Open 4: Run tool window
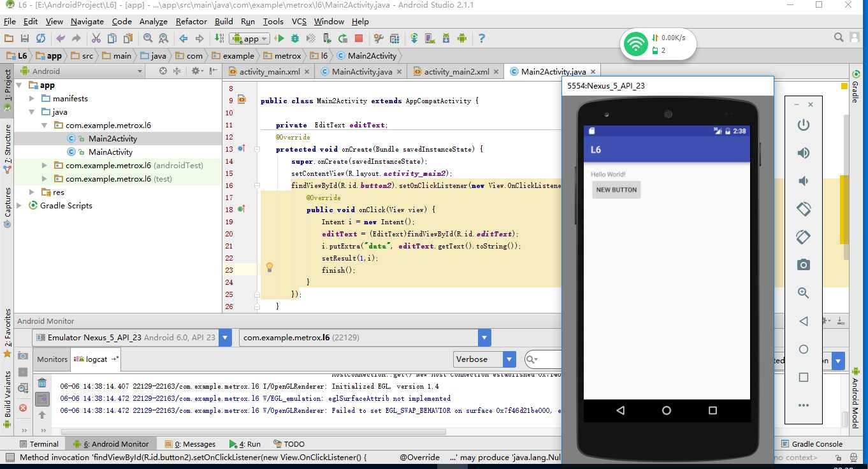Screen dimensions: 868x469 coord(245,444)
